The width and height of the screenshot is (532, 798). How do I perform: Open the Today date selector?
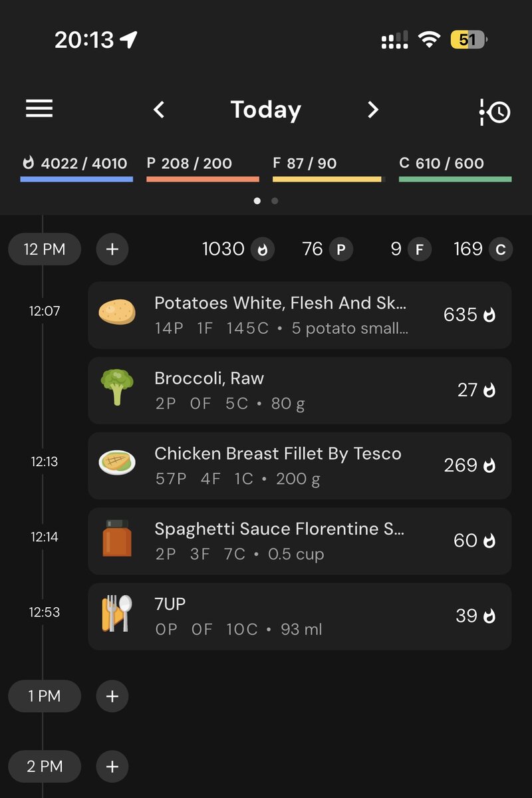[x=266, y=110]
